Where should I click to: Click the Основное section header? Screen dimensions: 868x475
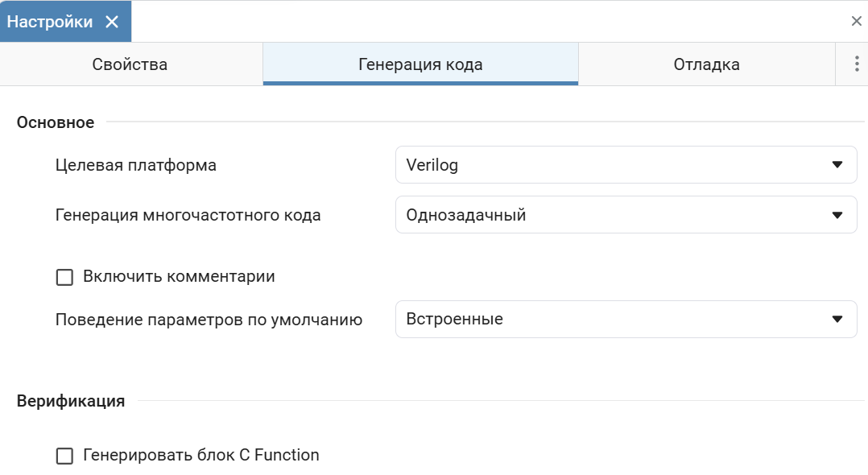coord(56,122)
